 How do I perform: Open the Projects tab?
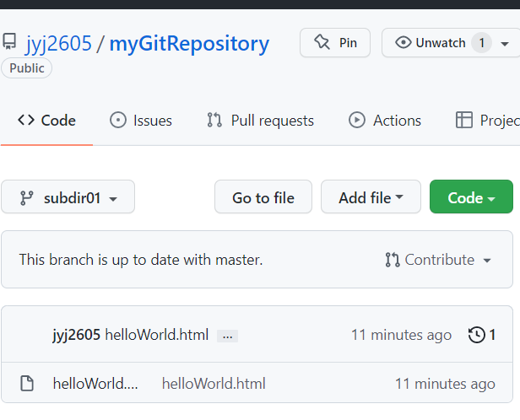point(488,121)
